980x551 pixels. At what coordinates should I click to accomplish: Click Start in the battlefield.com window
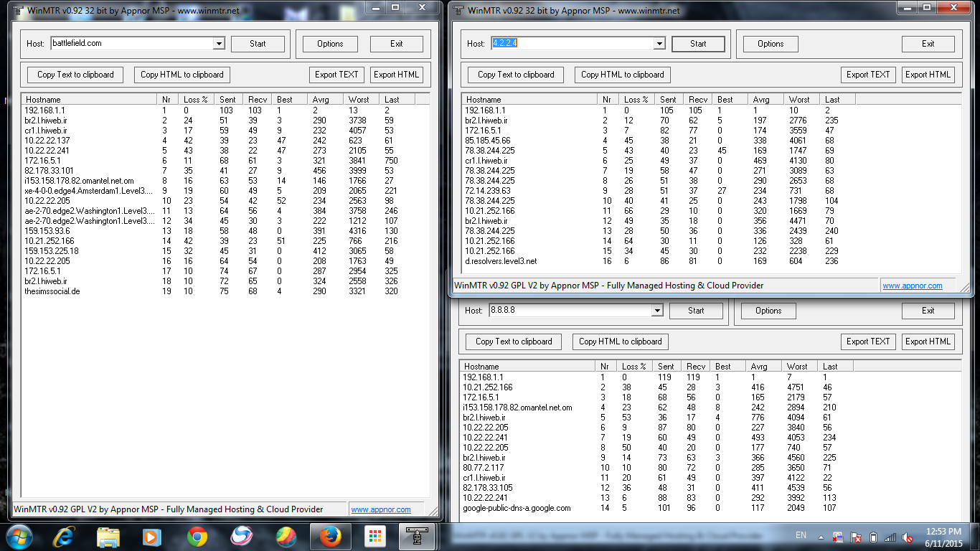coord(258,44)
